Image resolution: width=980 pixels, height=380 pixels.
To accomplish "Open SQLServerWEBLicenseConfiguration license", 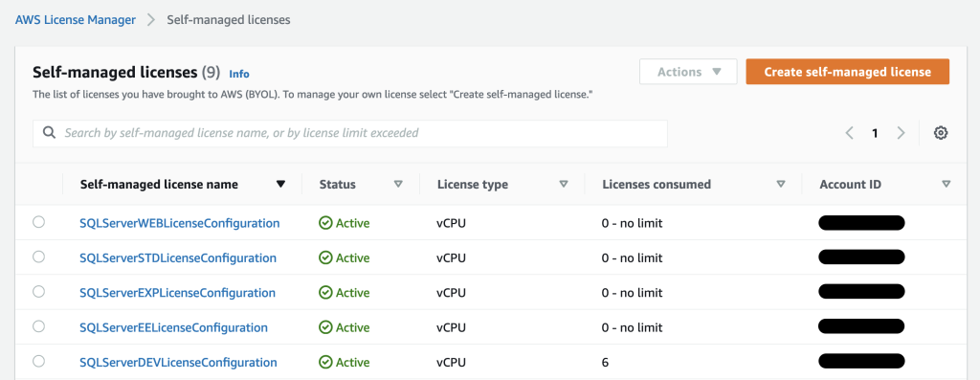I will pyautogui.click(x=179, y=223).
